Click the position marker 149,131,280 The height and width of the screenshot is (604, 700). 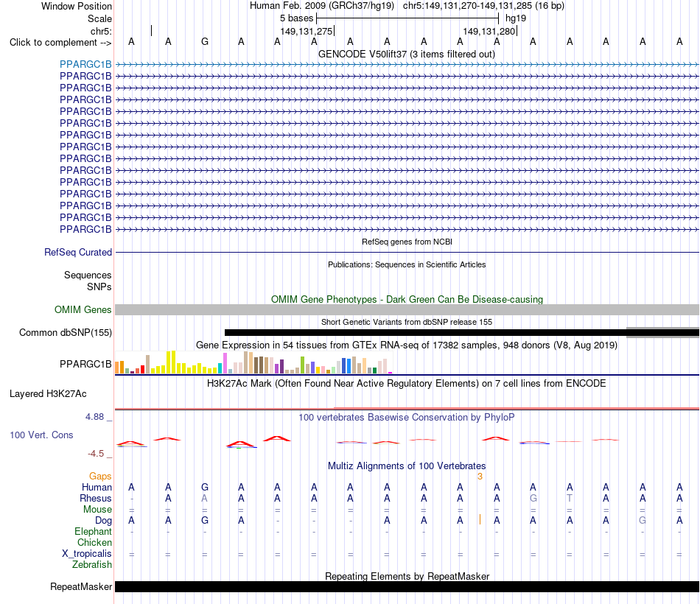[489, 31]
